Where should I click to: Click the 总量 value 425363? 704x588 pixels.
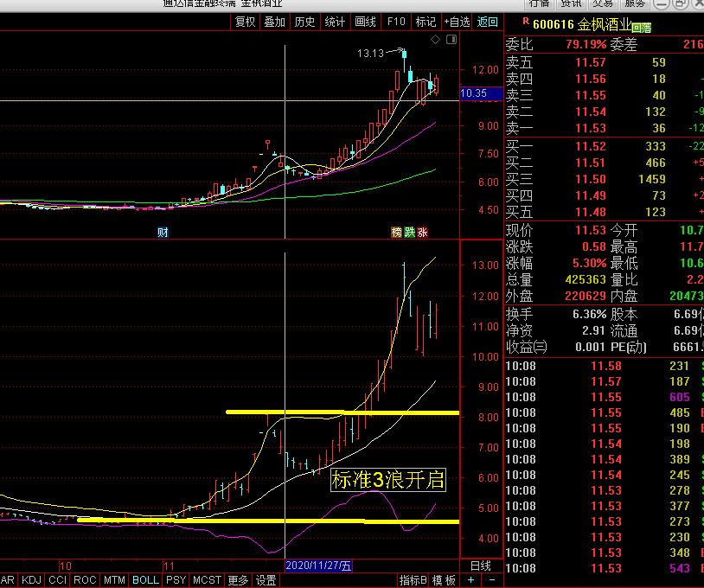point(586,279)
